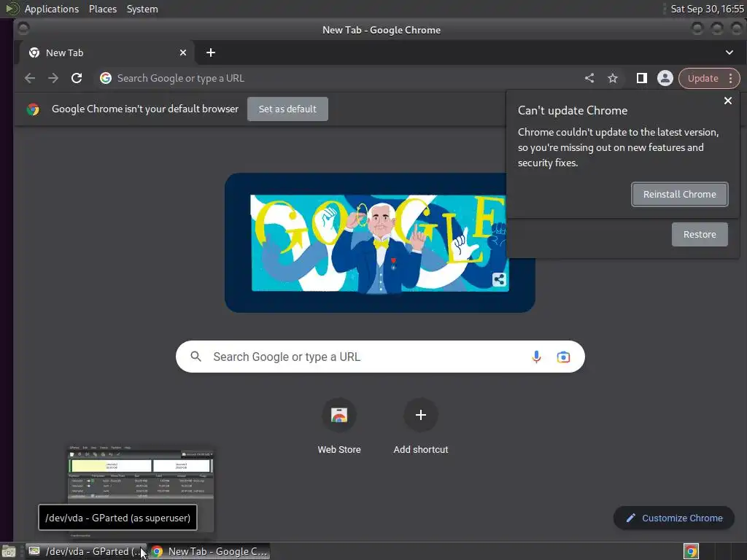The image size is (747, 560).
Task: Open Chrome's three-dot menu
Action: tap(731, 78)
